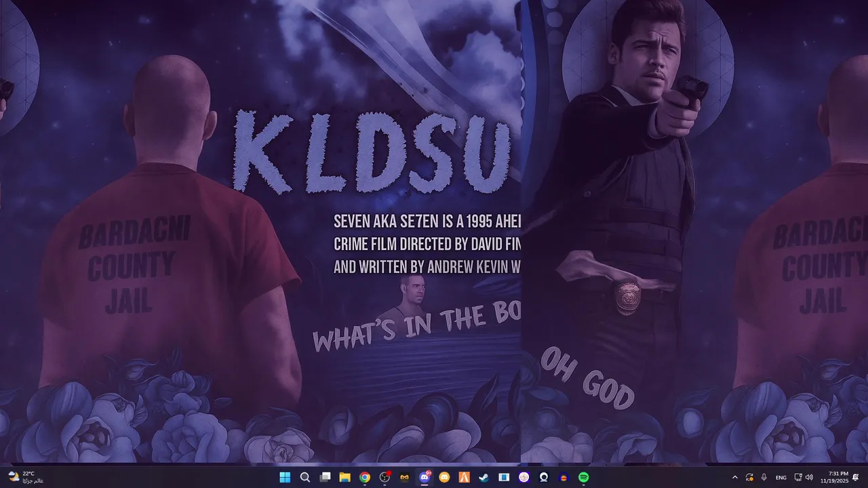Screen dimensions: 868x488
Task: Open the orange app with white letter
Action: click(x=464, y=477)
